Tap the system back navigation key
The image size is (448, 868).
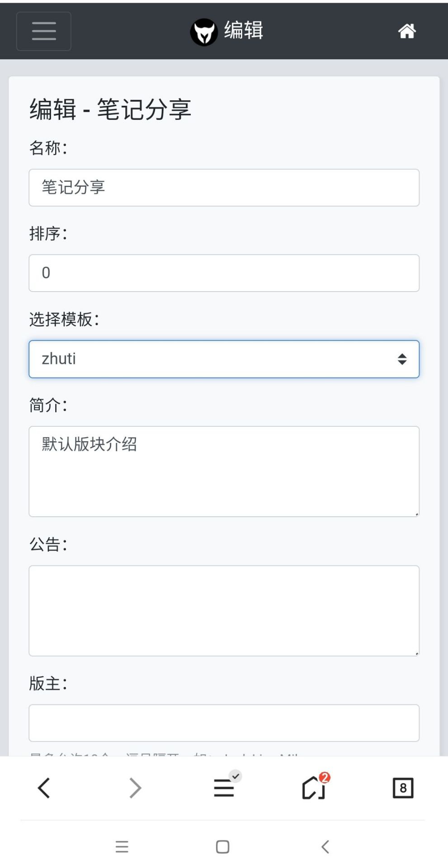pos(325,847)
